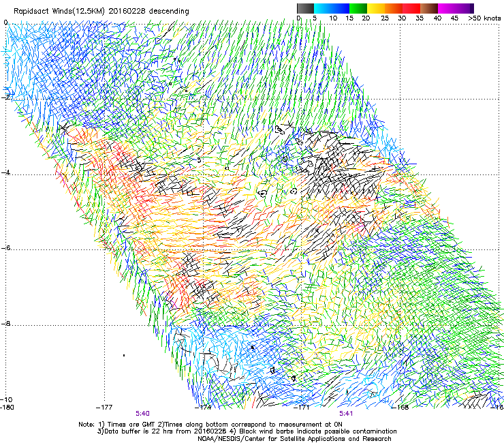Click the '-6' latitude axis label

[x=5, y=248]
